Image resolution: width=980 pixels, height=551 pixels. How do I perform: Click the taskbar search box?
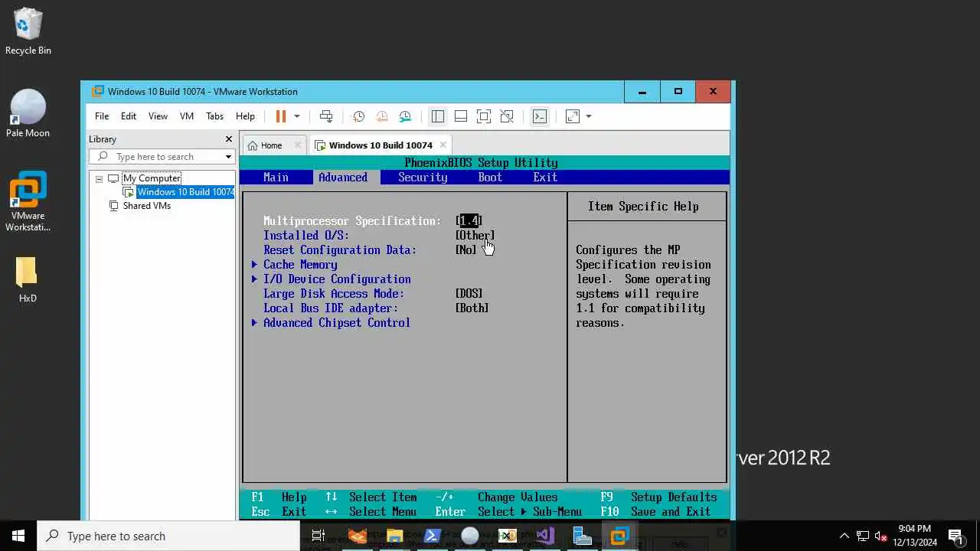[168, 536]
